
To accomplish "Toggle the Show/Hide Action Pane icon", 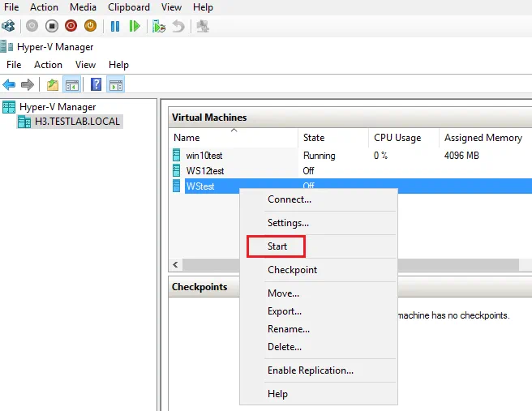I will [x=115, y=84].
